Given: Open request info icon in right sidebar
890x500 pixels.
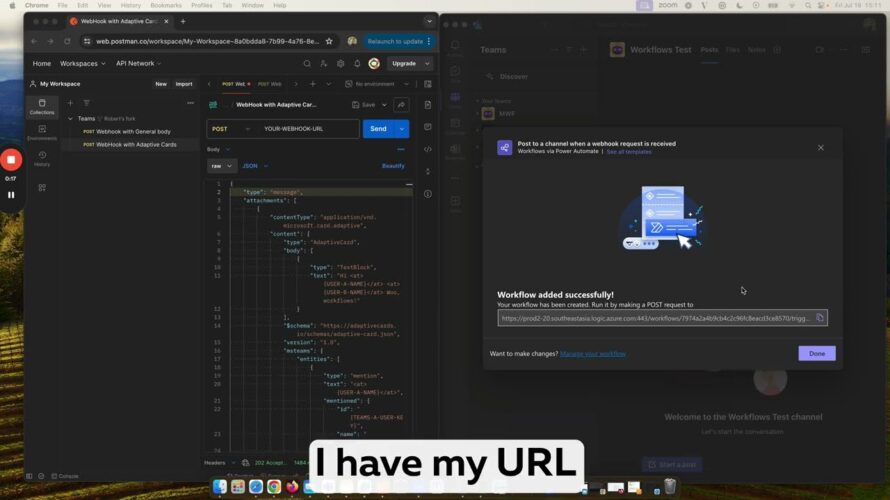Looking at the screenshot, I should coord(428,194).
